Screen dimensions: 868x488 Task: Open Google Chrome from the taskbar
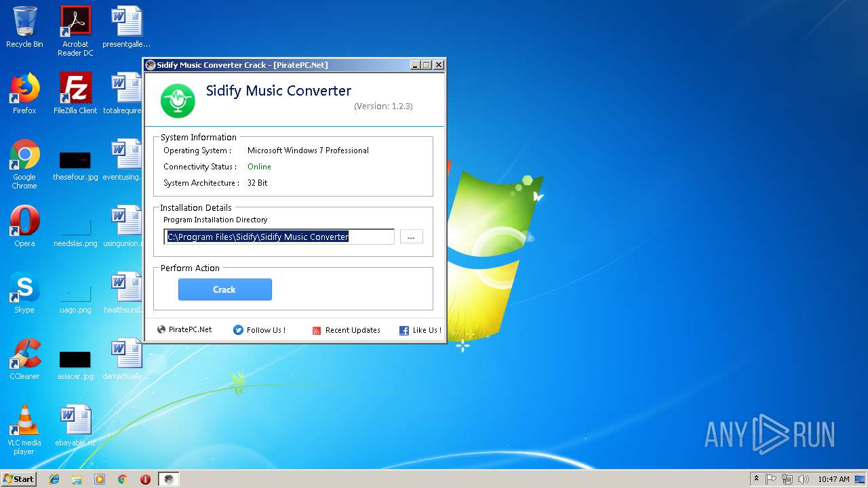pyautogui.click(x=123, y=479)
